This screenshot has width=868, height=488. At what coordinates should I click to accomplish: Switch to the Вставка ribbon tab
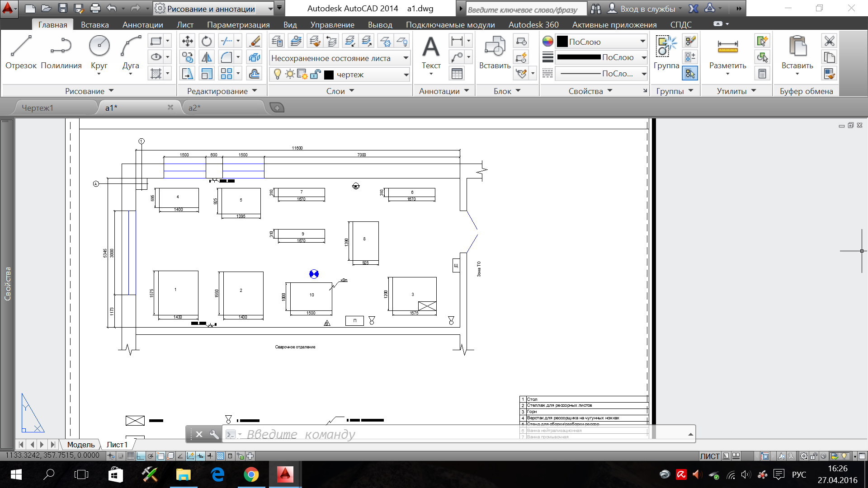(94, 25)
